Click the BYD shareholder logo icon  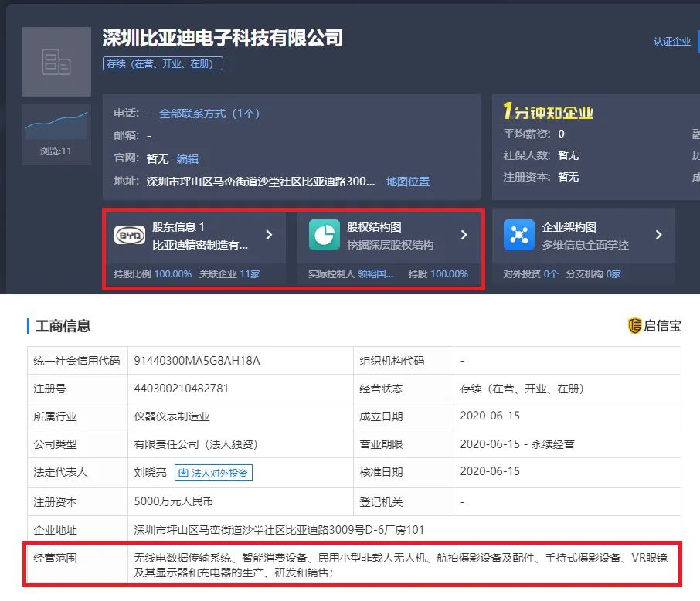[130, 236]
